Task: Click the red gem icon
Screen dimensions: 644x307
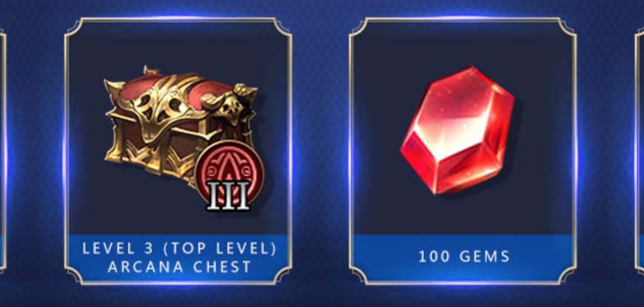Action: point(457,130)
